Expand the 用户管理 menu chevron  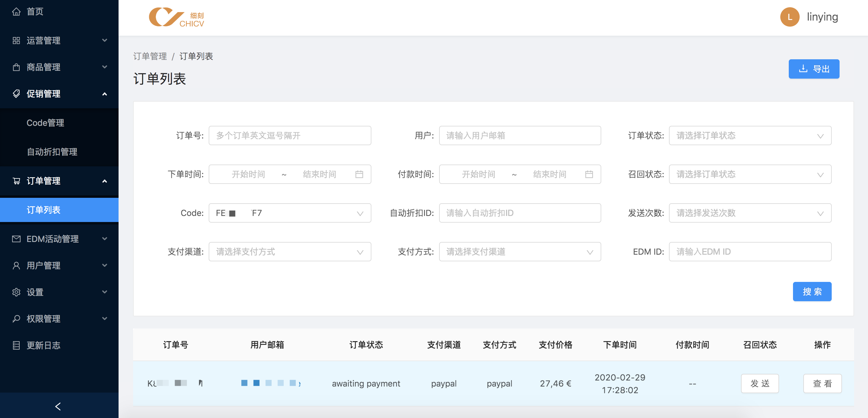coord(104,266)
